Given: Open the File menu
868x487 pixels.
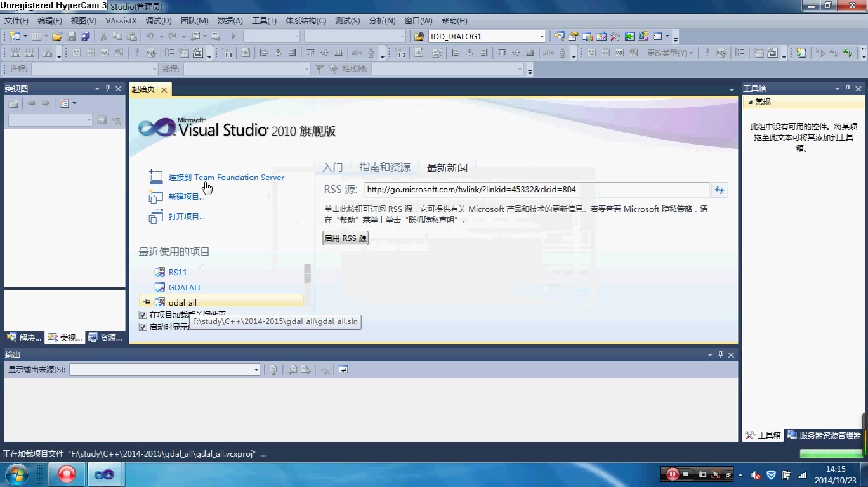Looking at the screenshot, I should point(16,21).
